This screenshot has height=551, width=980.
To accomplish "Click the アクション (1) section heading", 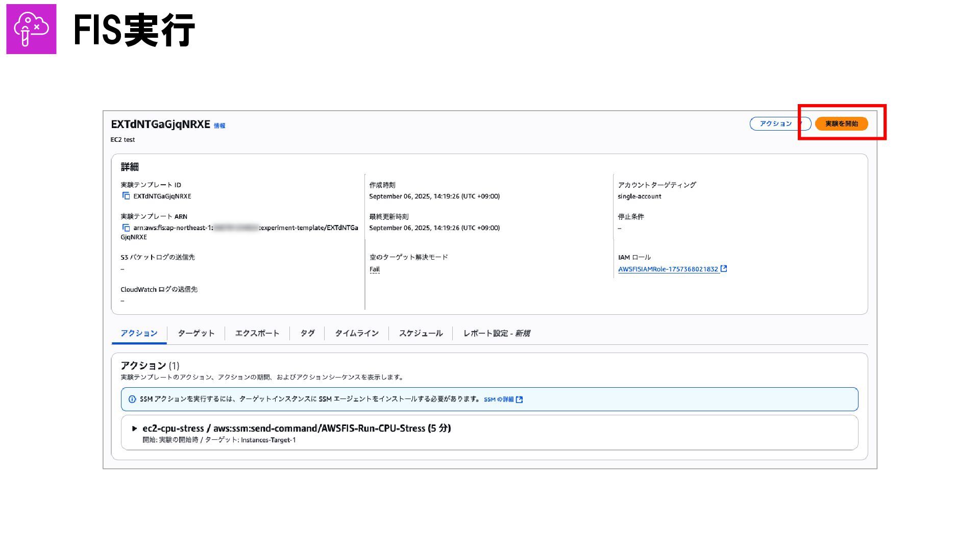I will tap(150, 366).
